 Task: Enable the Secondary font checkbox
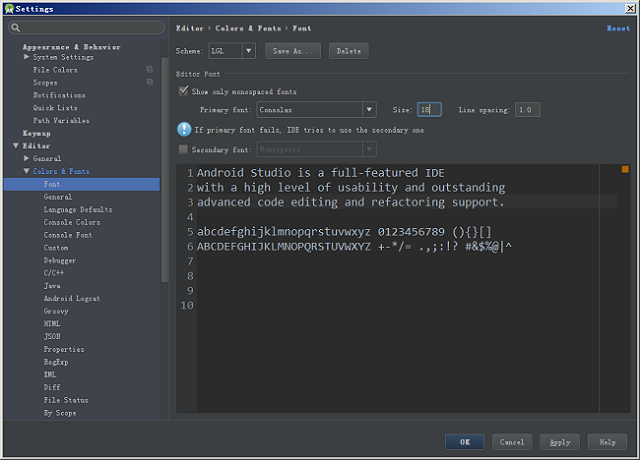(x=182, y=149)
